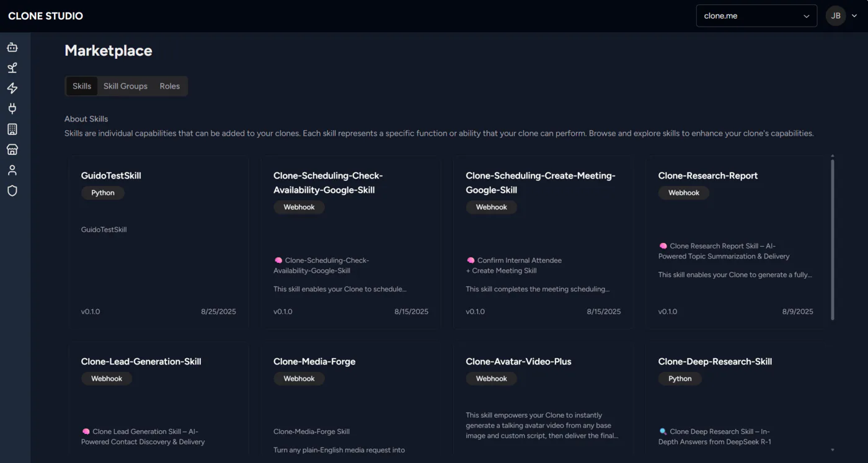Switch to the Roles tab
868x463 pixels.
click(170, 86)
